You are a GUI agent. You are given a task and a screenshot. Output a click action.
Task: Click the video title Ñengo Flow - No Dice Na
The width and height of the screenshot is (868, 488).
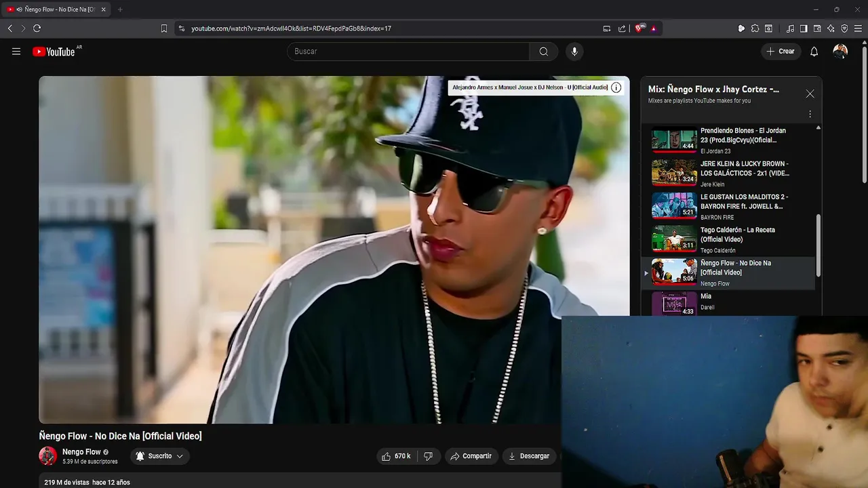click(120, 436)
